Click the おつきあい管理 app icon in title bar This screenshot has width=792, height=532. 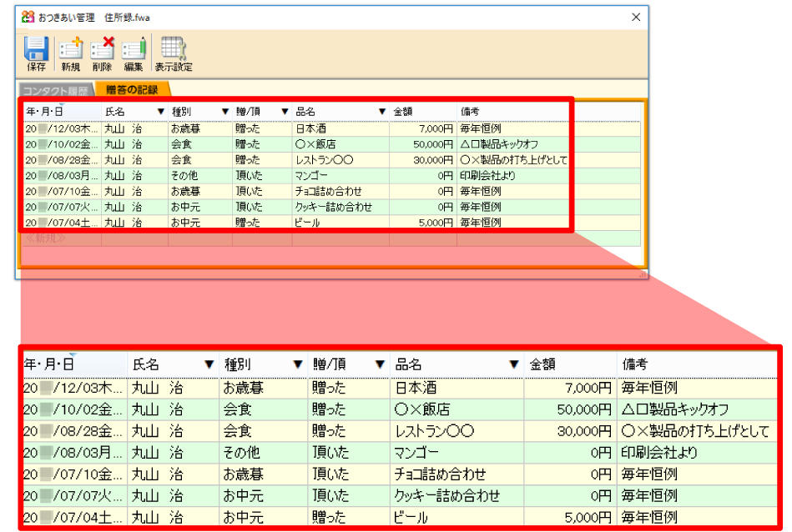pos(28,18)
